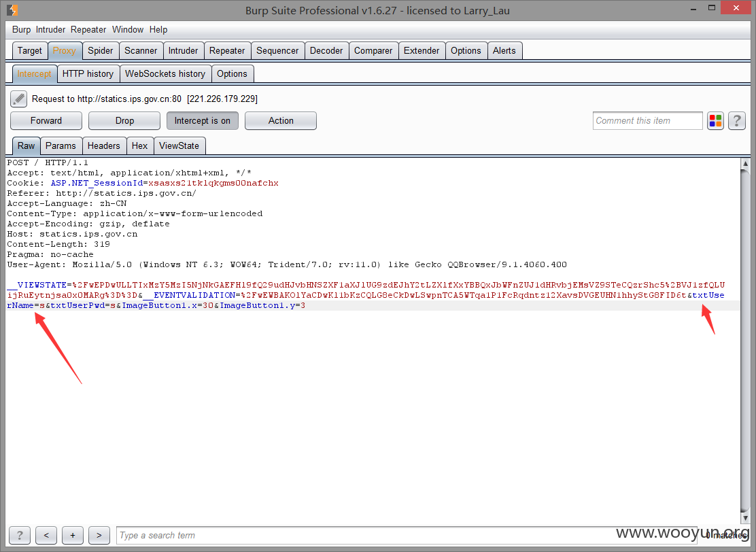Screen dimensions: 756x552
Task: Select the Raw request view tab
Action: pyautogui.click(x=27, y=145)
